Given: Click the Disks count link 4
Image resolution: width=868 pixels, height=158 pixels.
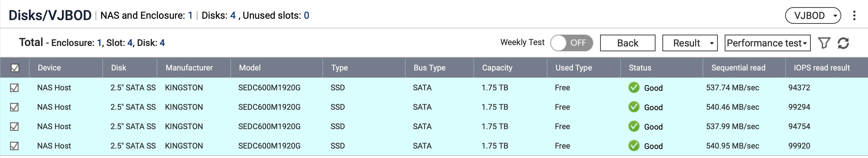Looking at the screenshot, I should [233, 15].
